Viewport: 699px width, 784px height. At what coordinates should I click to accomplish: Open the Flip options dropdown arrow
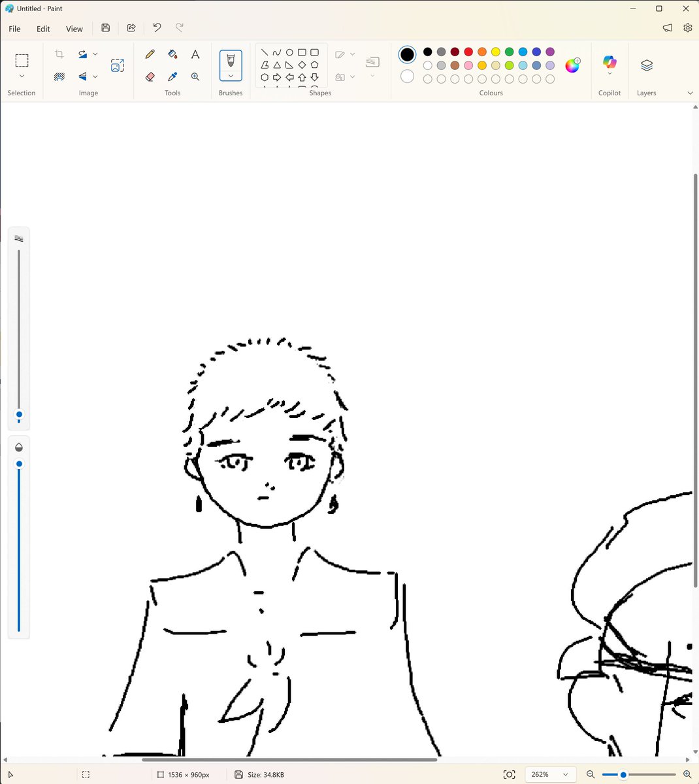click(95, 76)
